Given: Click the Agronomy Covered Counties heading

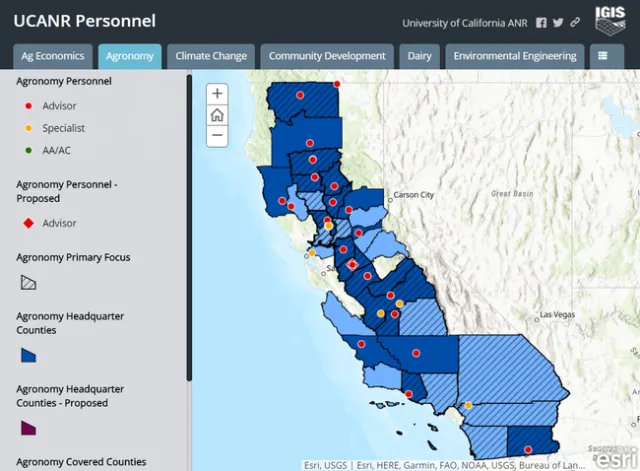Looking at the screenshot, I should pos(81,462).
